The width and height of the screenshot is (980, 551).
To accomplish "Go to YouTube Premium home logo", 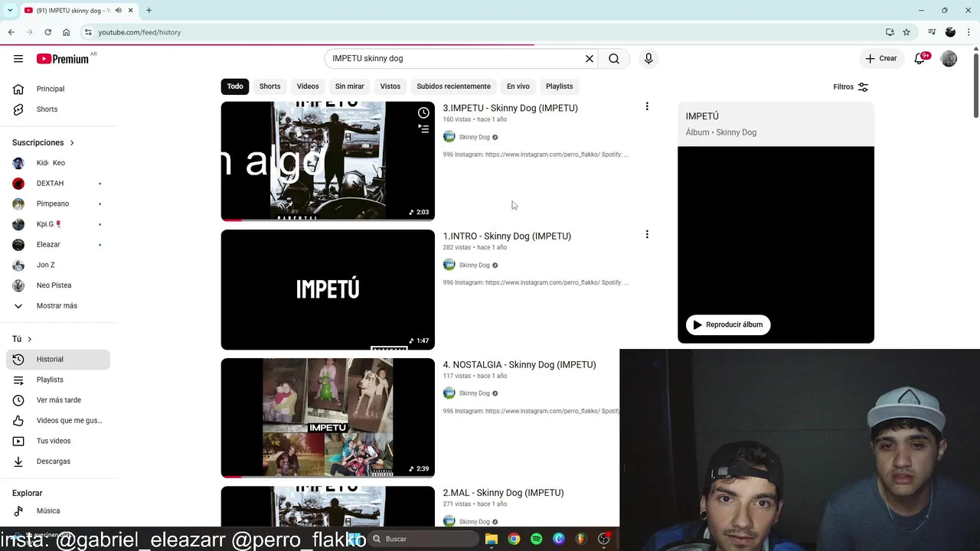I will (x=63, y=59).
